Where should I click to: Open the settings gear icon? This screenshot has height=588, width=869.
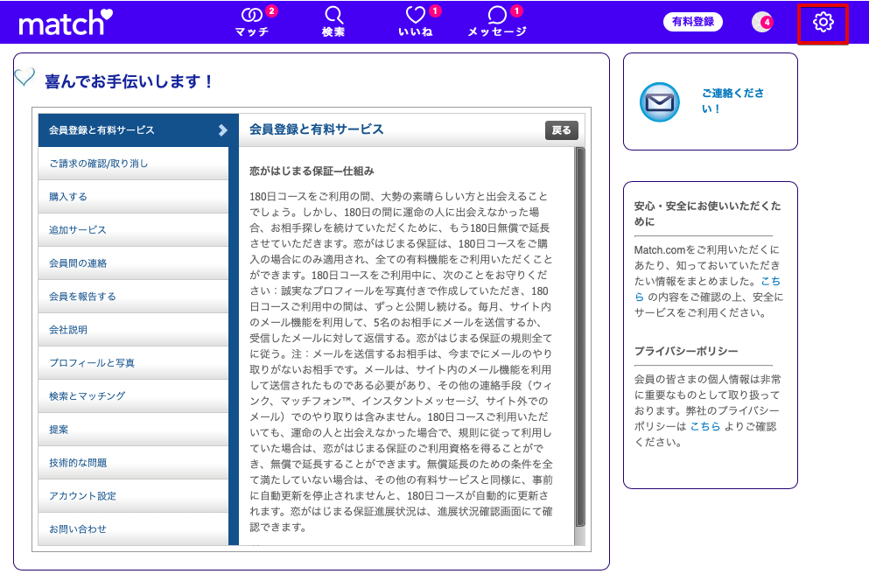pos(823,22)
